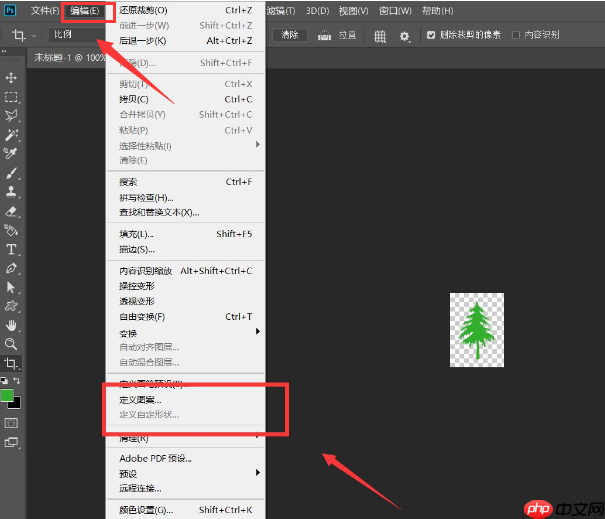Click the Photoshop Ps logo icon
This screenshot has height=519, width=605.
(10, 10)
